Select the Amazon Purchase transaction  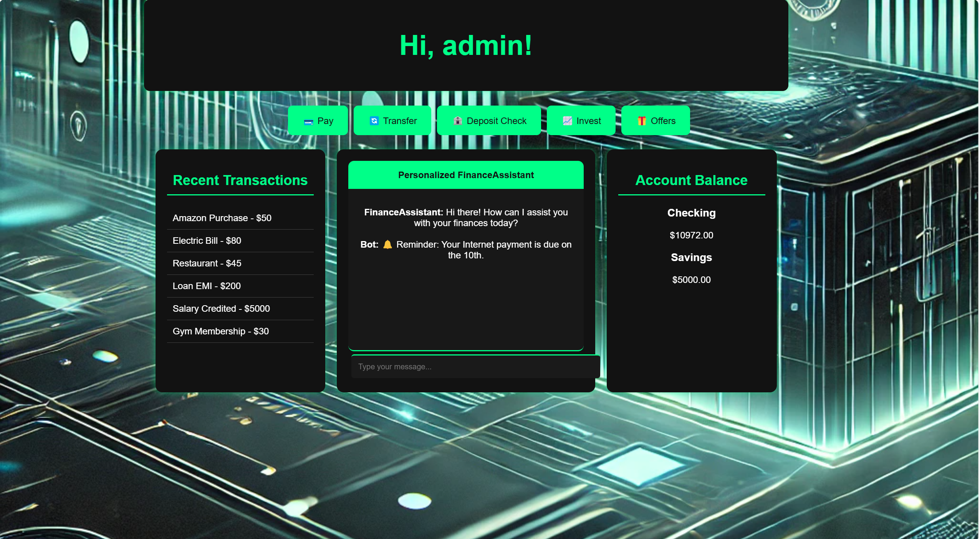pyautogui.click(x=222, y=218)
